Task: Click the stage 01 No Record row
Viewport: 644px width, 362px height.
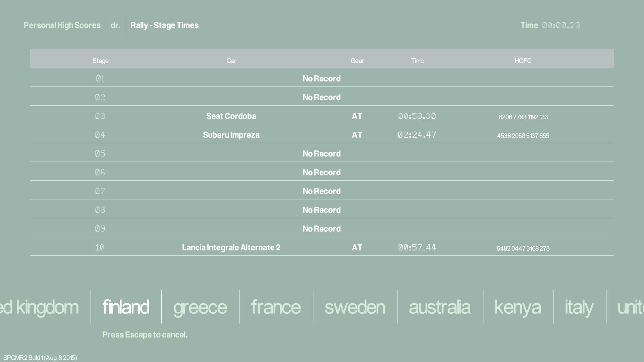Action: tap(321, 78)
